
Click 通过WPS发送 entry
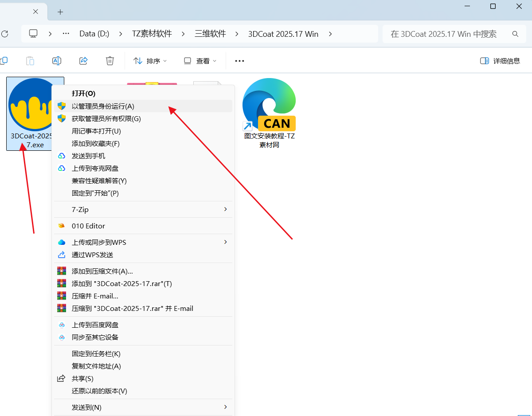tap(143, 255)
